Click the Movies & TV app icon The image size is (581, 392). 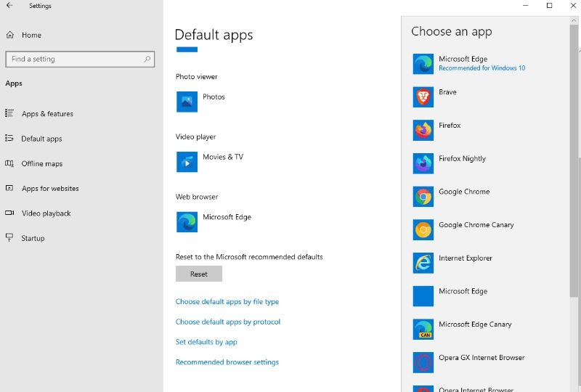click(187, 162)
